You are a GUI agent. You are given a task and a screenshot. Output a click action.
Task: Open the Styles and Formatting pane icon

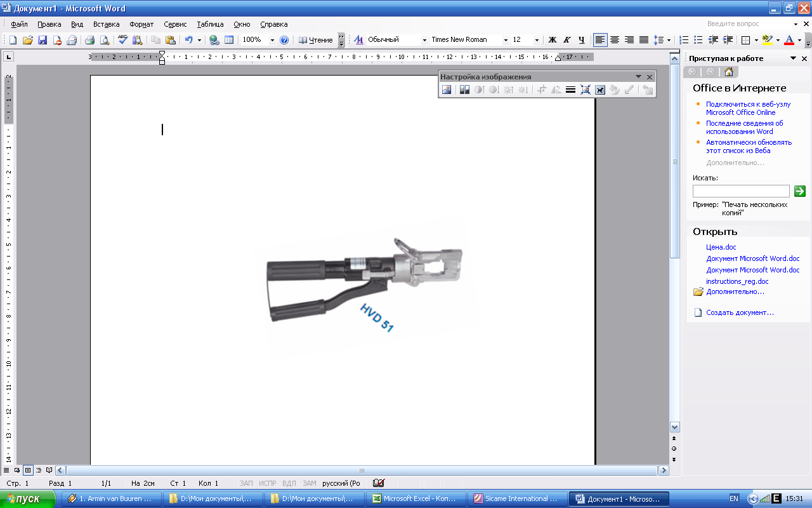(x=358, y=40)
